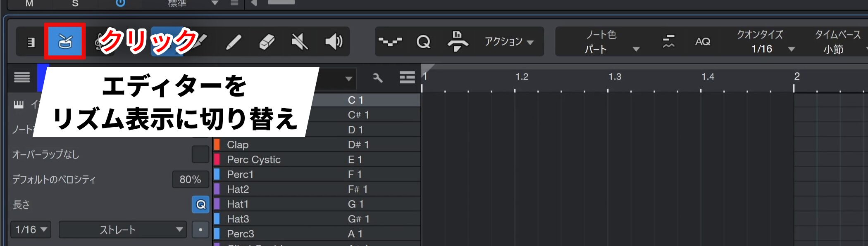Image resolution: width=868 pixels, height=246 pixels.
Task: Open the ストレート note length dropdown
Action: [123, 229]
